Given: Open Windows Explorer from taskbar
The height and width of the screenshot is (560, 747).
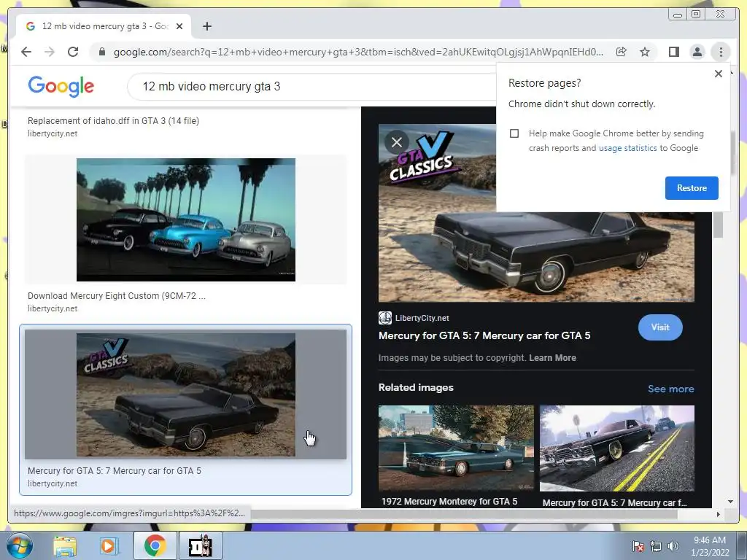Looking at the screenshot, I should [65, 545].
